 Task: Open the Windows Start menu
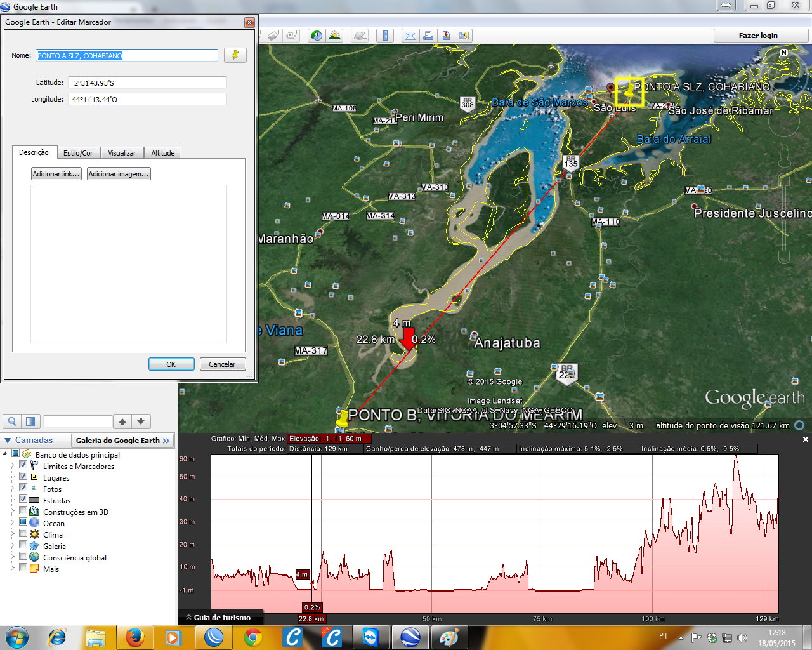(x=17, y=637)
